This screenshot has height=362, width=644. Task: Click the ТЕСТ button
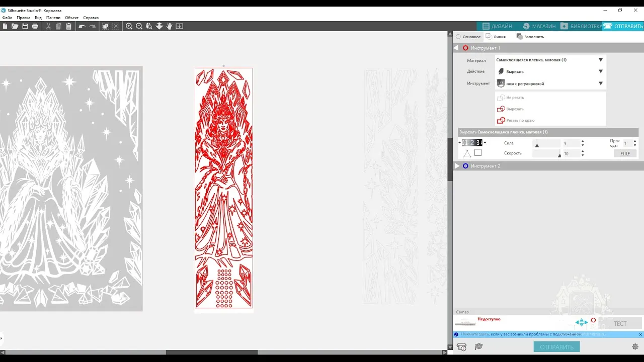(620, 323)
